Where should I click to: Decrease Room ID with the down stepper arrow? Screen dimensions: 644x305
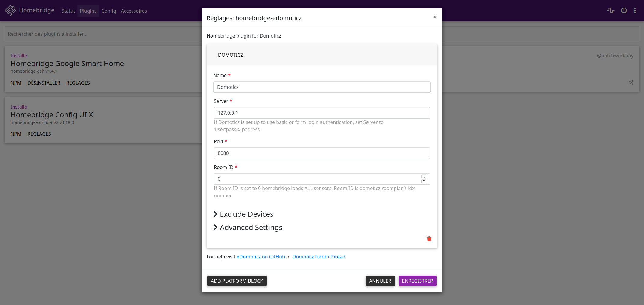[424, 181]
